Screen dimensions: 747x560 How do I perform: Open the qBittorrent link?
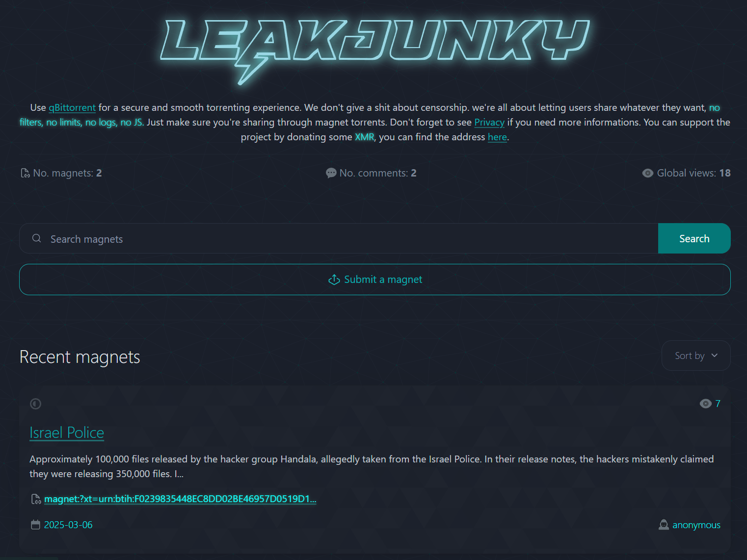[72, 107]
